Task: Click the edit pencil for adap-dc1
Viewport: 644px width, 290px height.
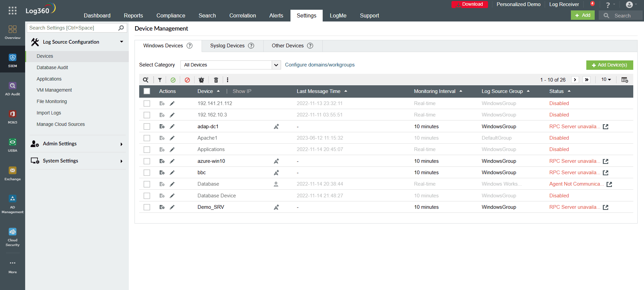Action: (172, 127)
